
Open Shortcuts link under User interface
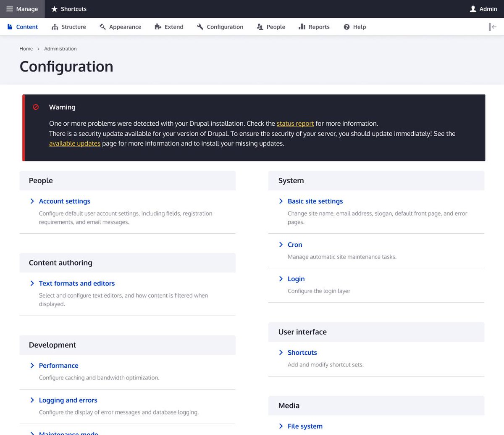(x=302, y=353)
